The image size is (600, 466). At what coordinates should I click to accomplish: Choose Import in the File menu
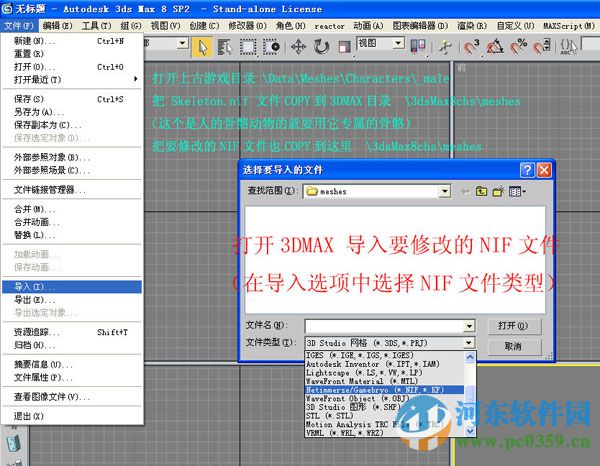click(72, 287)
